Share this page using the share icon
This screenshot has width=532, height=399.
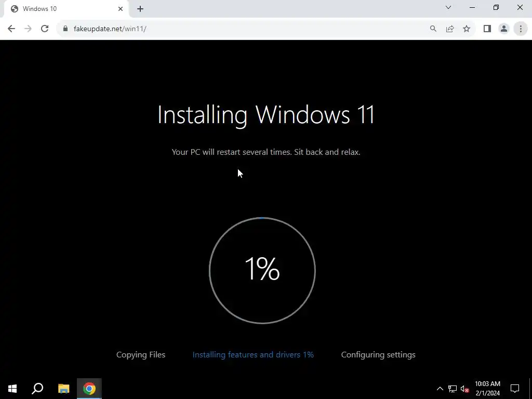450,29
